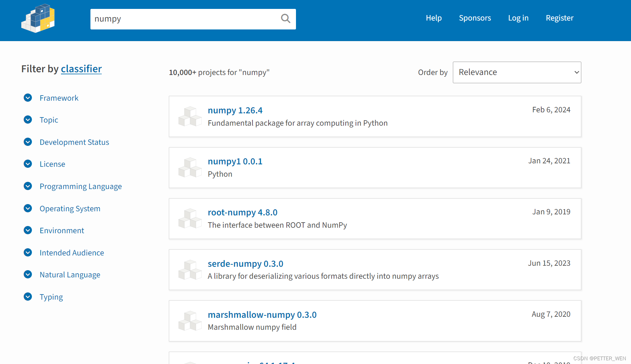Click the PyPI logo in the header
The image size is (631, 364).
pos(38,18)
